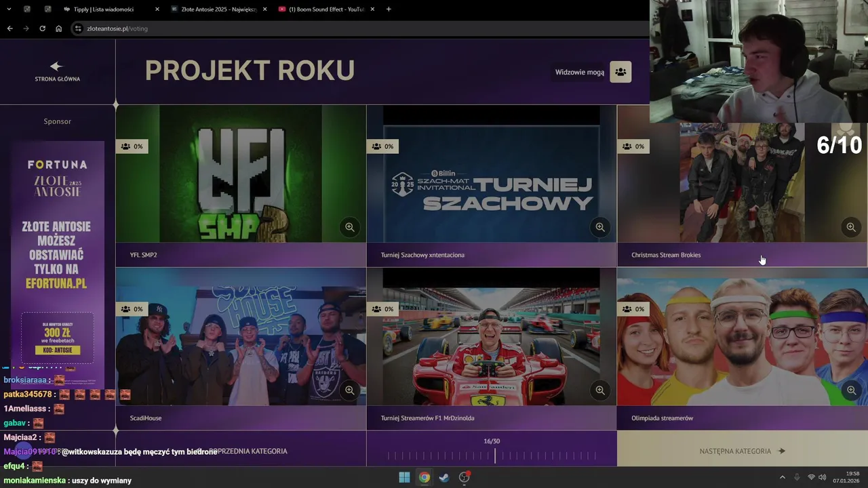Viewport: 868px width, 488px height.
Task: Click category progress slider 16/30
Action: point(492,456)
